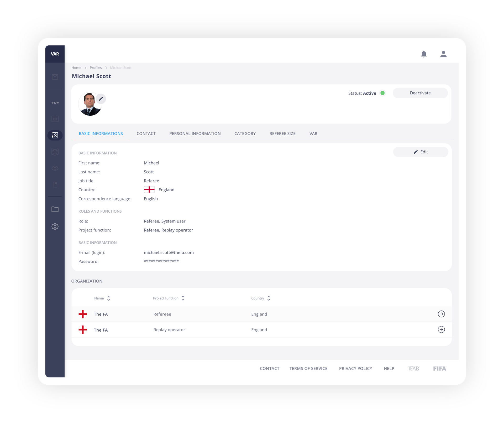The height and width of the screenshot is (423, 504).
Task: Open first The FA row arrow
Action: (441, 314)
